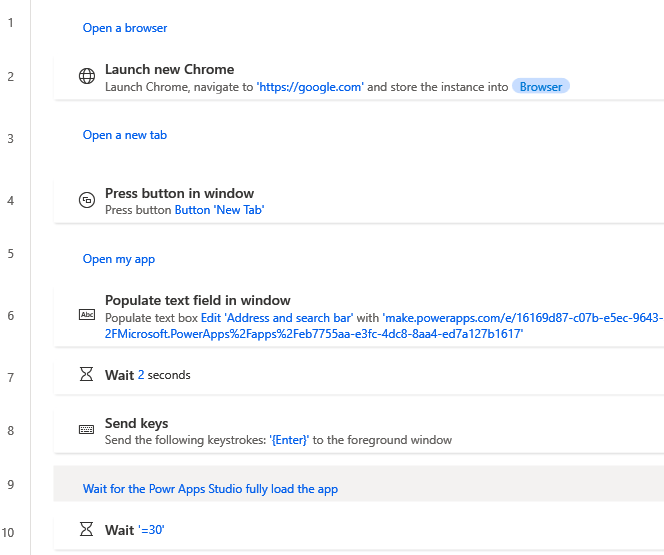
Task: Click the hourglass icon of Wait '=30' action
Action: [x=86, y=529]
